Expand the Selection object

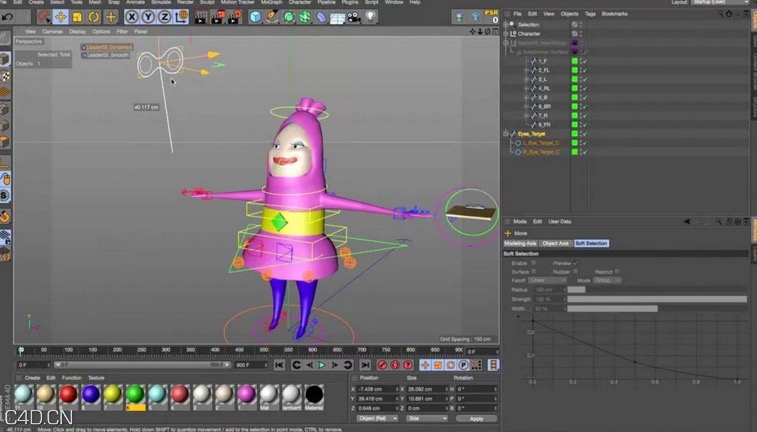click(x=506, y=24)
